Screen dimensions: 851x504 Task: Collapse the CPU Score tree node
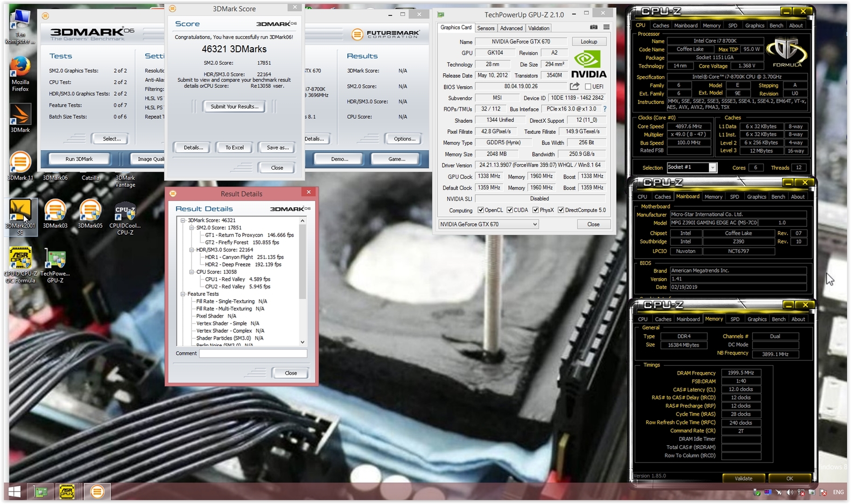tap(191, 272)
